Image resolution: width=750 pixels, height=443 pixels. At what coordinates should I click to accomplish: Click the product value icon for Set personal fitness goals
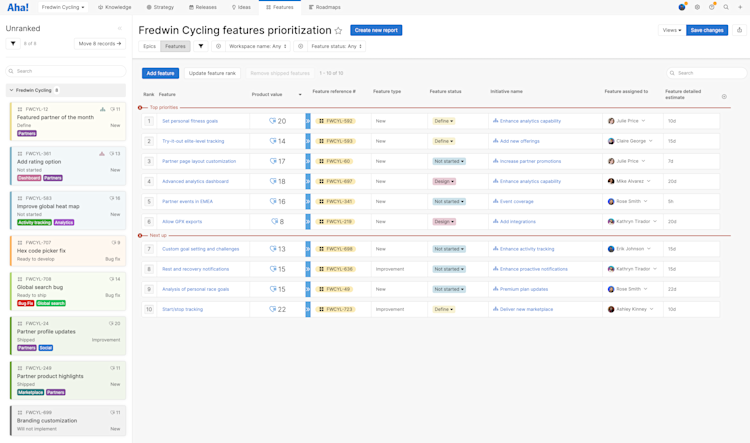272,121
